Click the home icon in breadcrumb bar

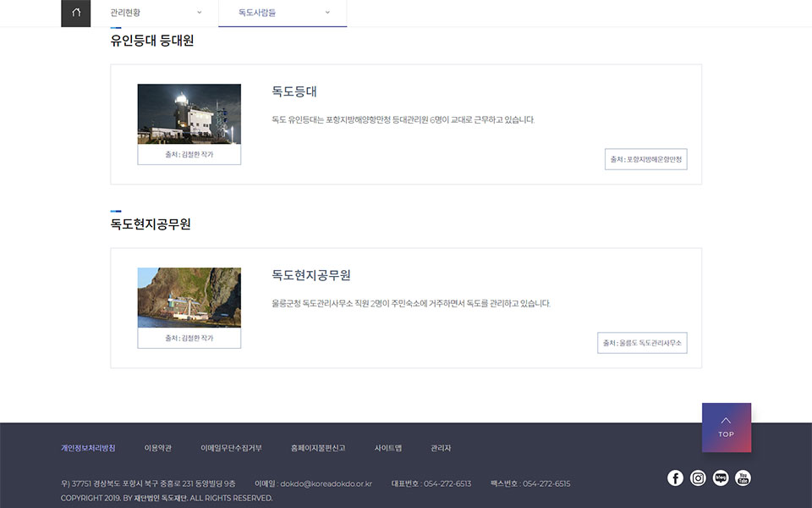[x=75, y=13]
